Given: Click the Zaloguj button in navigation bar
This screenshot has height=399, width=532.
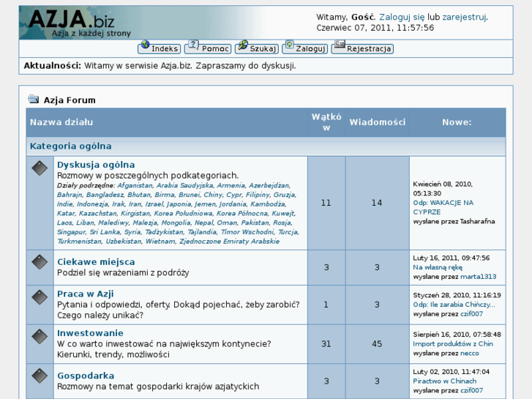Looking at the screenshot, I should (304, 48).
